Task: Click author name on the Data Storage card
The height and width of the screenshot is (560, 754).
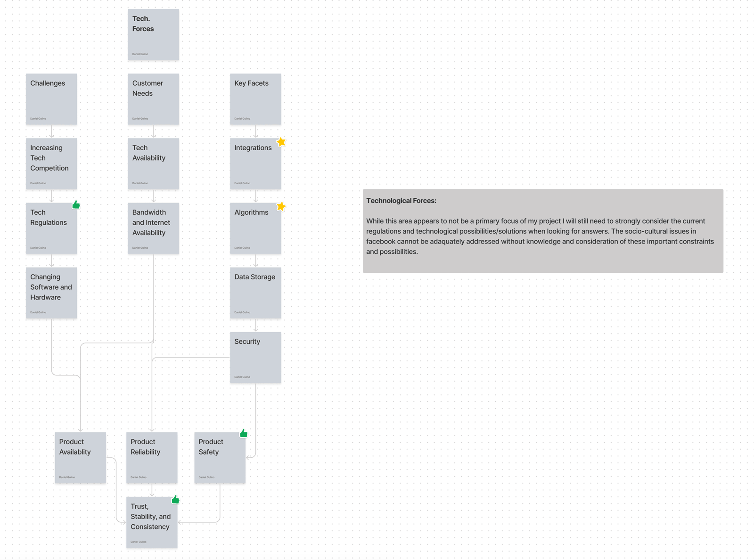Action: 242,312
